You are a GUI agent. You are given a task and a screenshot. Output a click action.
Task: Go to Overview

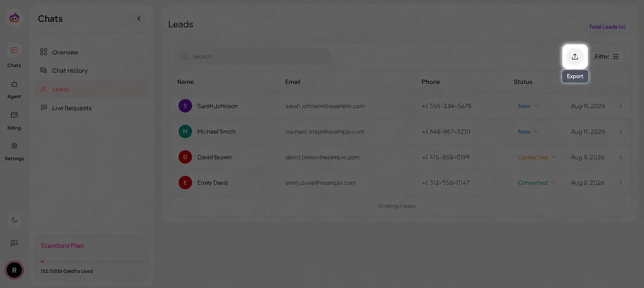(x=92, y=52)
